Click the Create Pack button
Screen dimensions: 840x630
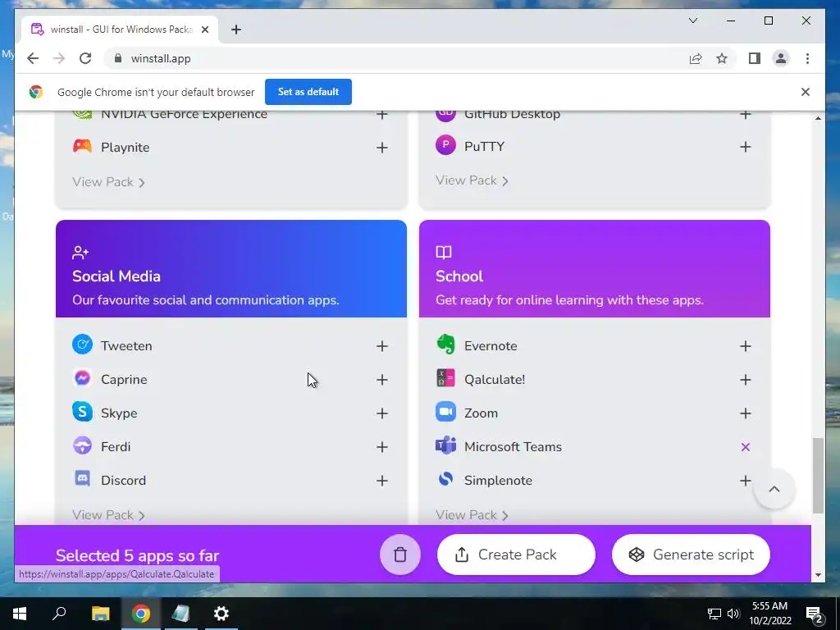[x=516, y=555]
